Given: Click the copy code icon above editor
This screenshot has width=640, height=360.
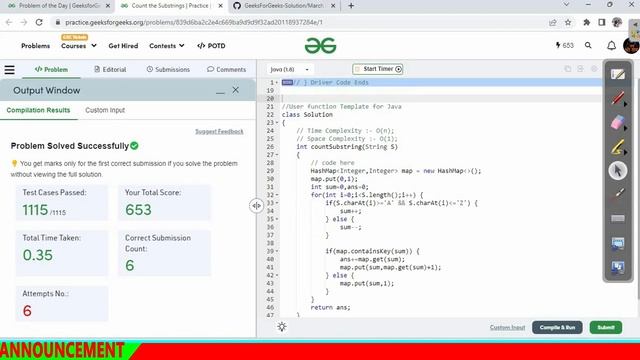Looking at the screenshot, I should [x=568, y=69].
